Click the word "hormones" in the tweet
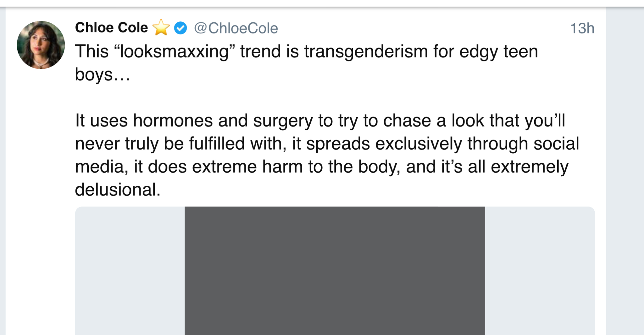Viewport: 644px width, 335px height. pyautogui.click(x=173, y=121)
